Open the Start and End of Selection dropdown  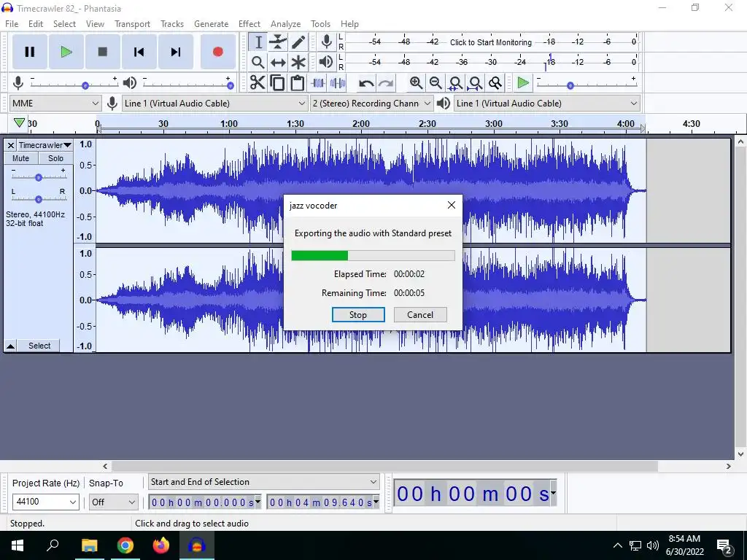[x=264, y=482]
